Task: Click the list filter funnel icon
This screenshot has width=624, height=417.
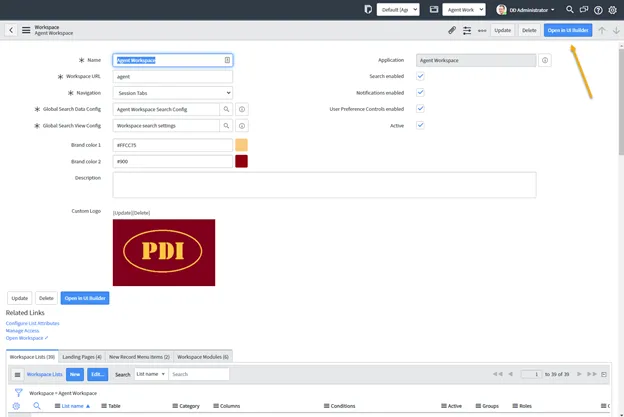Action: coord(18,393)
